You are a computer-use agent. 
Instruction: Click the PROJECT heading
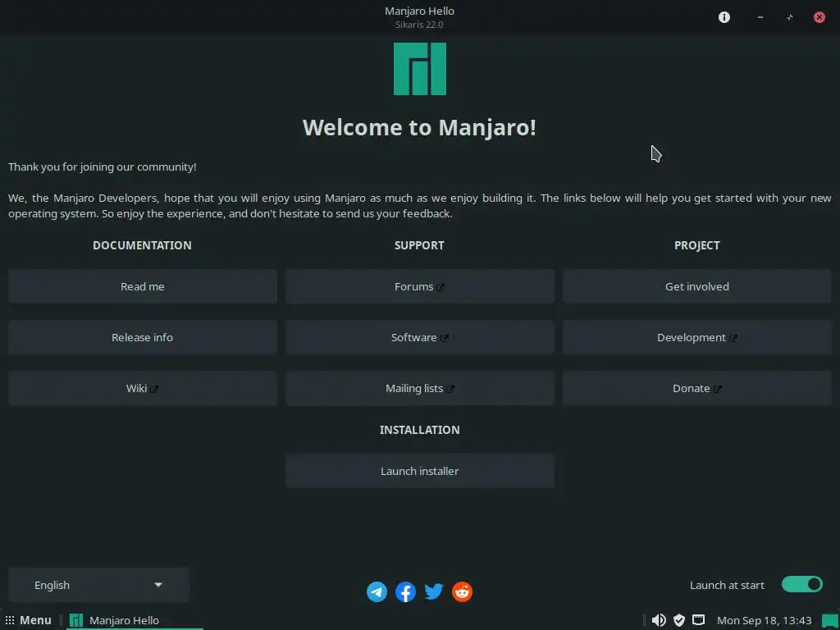tap(697, 245)
